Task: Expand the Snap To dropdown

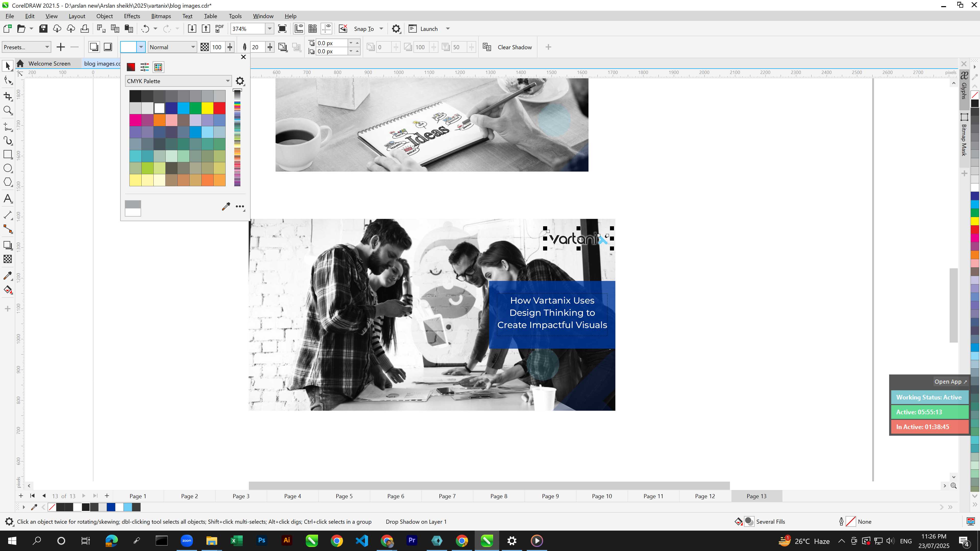Action: click(381, 29)
